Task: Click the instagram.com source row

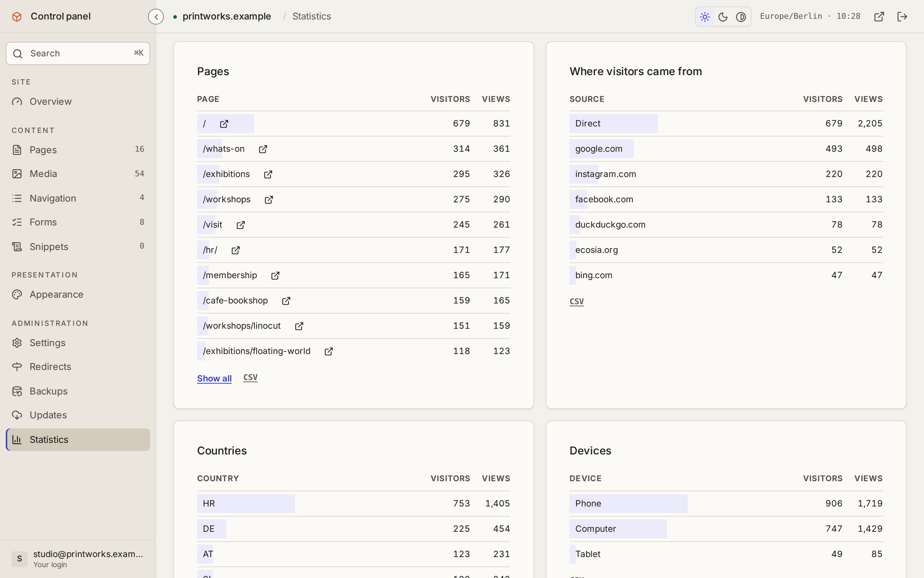Action: pyautogui.click(x=726, y=174)
